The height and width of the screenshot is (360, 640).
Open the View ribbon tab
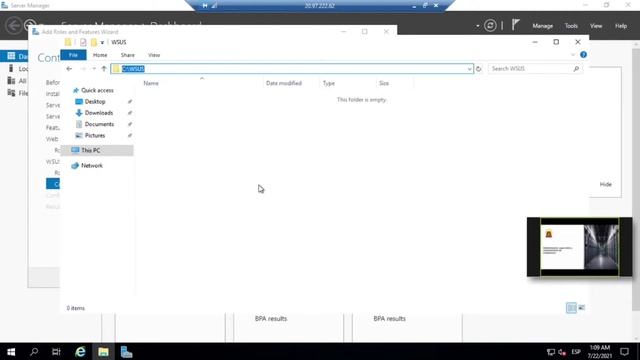click(154, 55)
